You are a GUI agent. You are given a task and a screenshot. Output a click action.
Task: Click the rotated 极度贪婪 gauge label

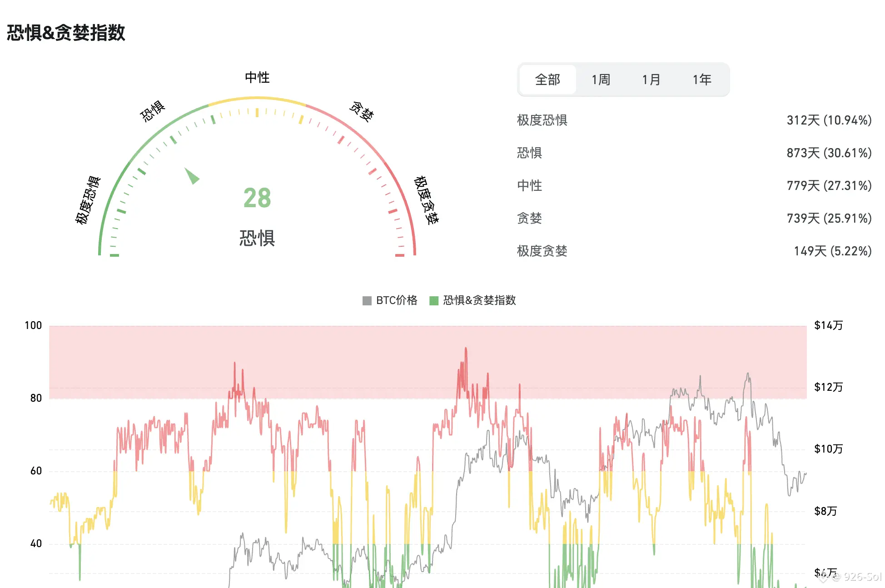click(x=426, y=200)
